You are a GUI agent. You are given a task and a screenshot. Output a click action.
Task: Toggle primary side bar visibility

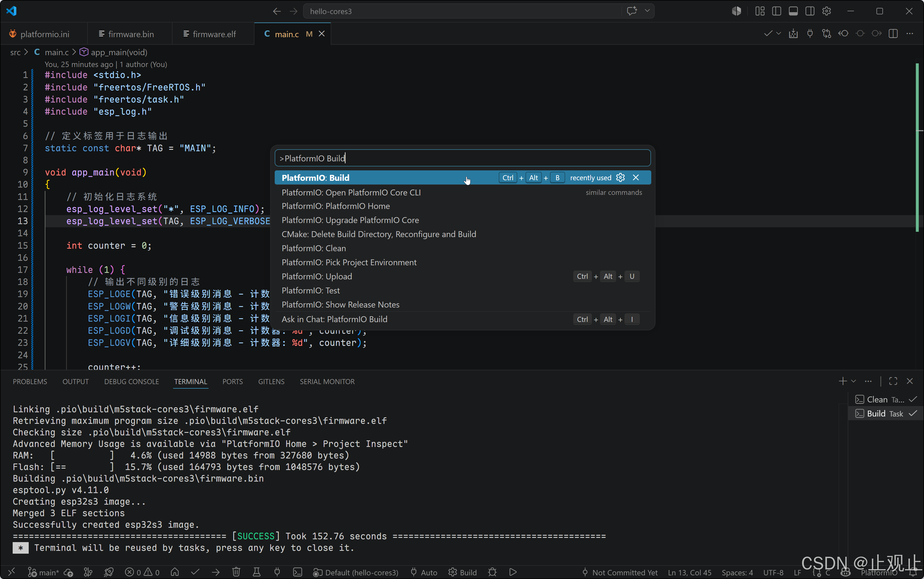776,11
